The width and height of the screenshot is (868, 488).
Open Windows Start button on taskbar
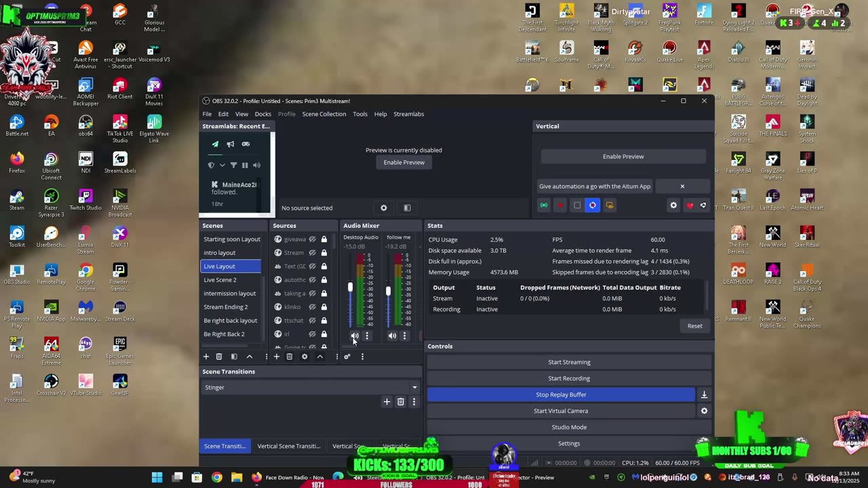pyautogui.click(x=157, y=477)
